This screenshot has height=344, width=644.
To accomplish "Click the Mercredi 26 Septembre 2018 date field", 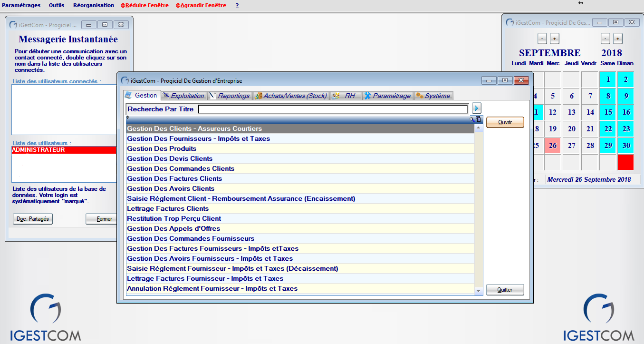I will pyautogui.click(x=592, y=179).
